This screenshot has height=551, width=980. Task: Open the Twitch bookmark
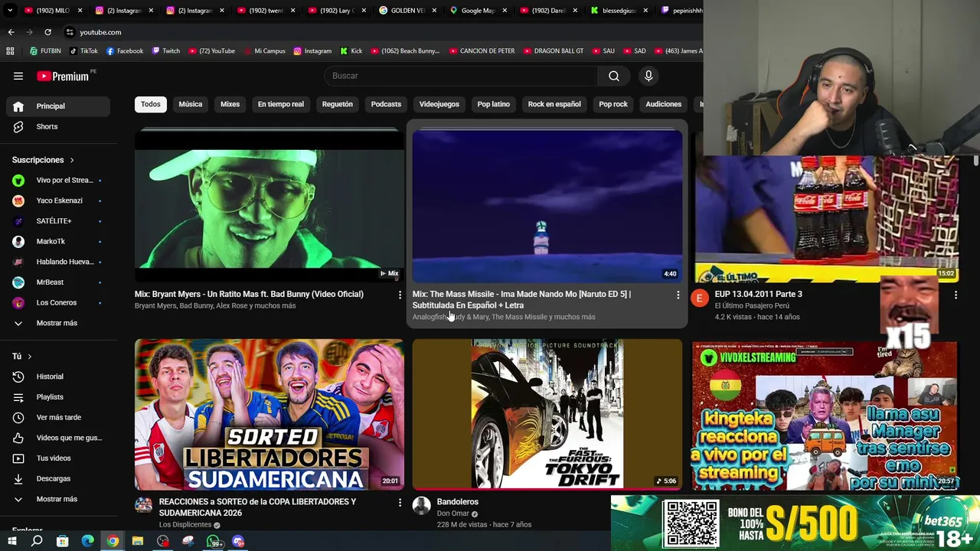pos(166,51)
